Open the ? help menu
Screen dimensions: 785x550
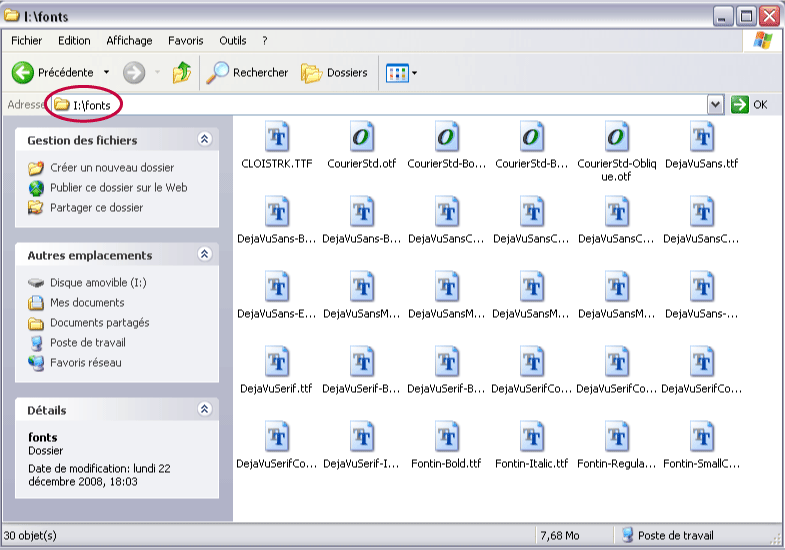265,41
